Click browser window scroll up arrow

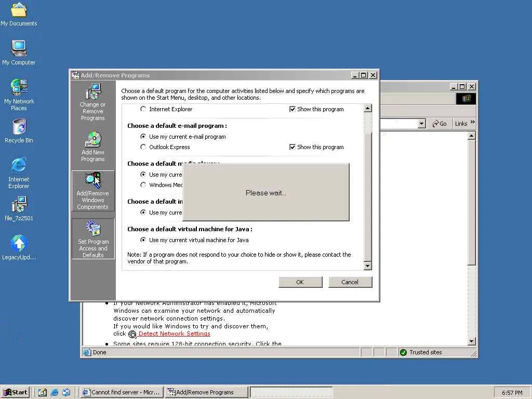point(472,136)
